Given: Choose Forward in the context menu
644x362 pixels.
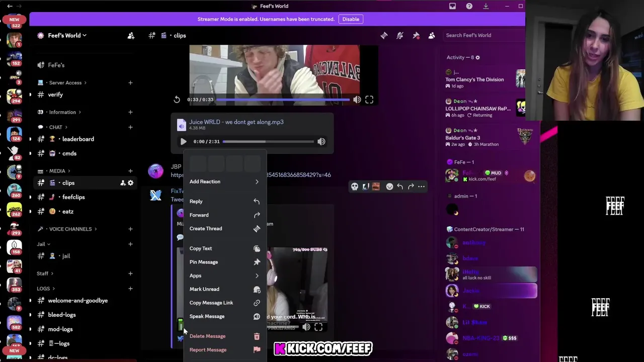Looking at the screenshot, I should tap(224, 215).
